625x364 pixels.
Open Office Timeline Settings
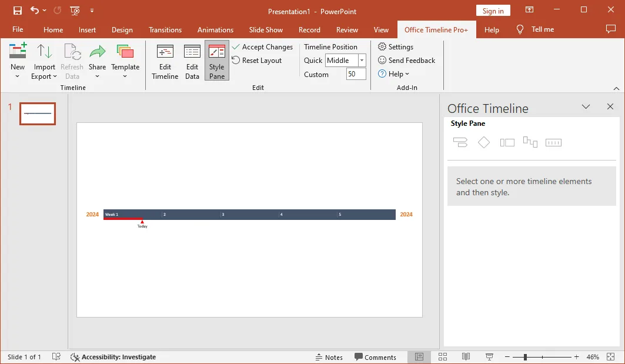(x=396, y=47)
